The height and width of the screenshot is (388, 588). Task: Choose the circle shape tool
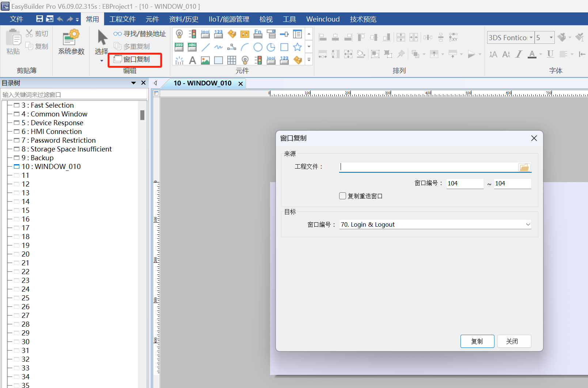258,47
